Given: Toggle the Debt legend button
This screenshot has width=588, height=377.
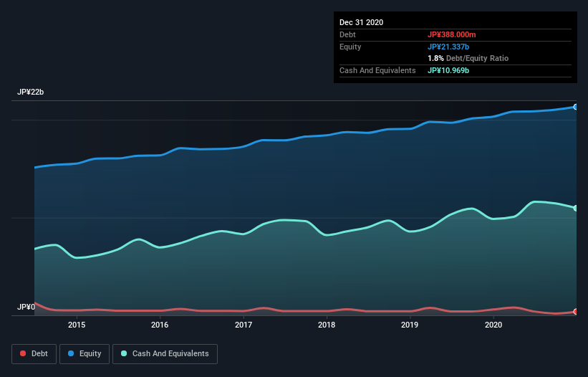Looking at the screenshot, I should (x=34, y=354).
